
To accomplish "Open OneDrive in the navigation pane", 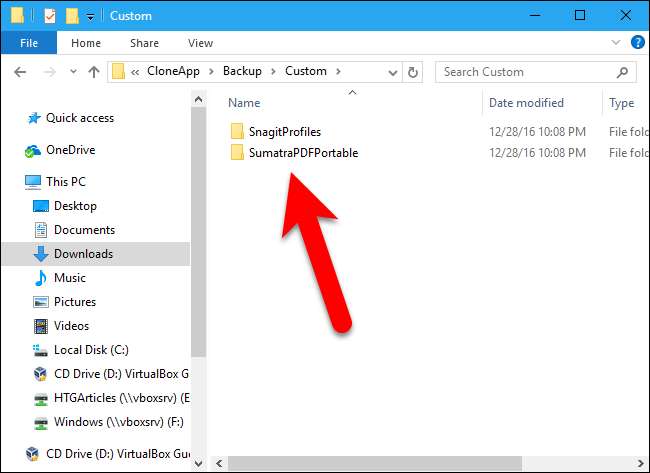I will pos(70,150).
